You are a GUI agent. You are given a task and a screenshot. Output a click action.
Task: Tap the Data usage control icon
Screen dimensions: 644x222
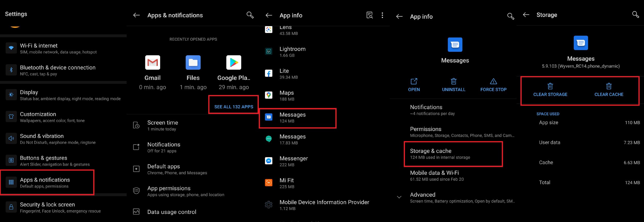[x=136, y=212]
